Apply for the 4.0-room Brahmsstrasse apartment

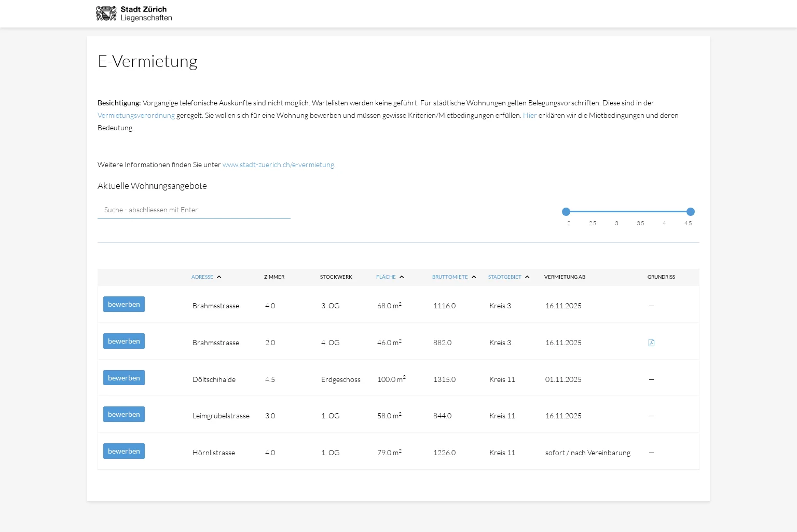click(x=124, y=304)
